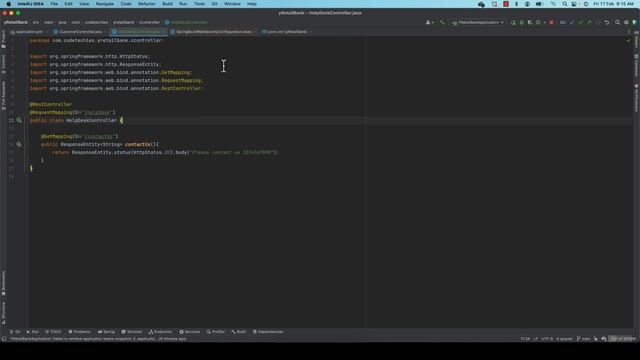The width and height of the screenshot is (640, 360).
Task: Open the Spring tool window
Action: coord(106,332)
